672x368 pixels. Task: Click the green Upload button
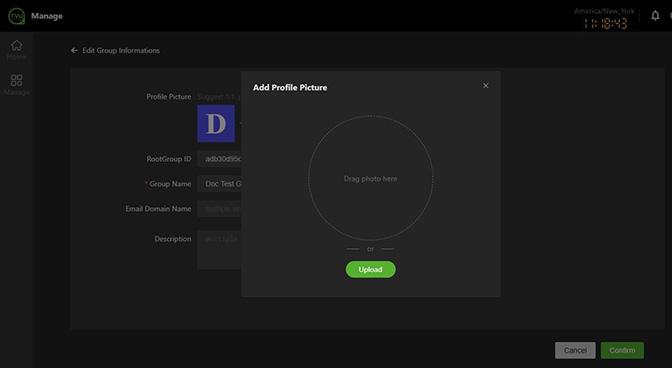pyautogui.click(x=370, y=269)
